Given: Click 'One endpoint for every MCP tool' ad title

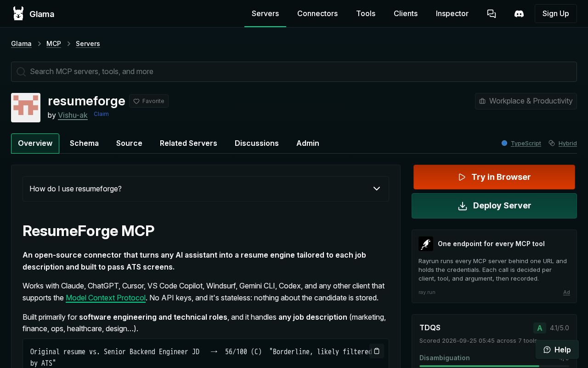Looking at the screenshot, I should [491, 244].
